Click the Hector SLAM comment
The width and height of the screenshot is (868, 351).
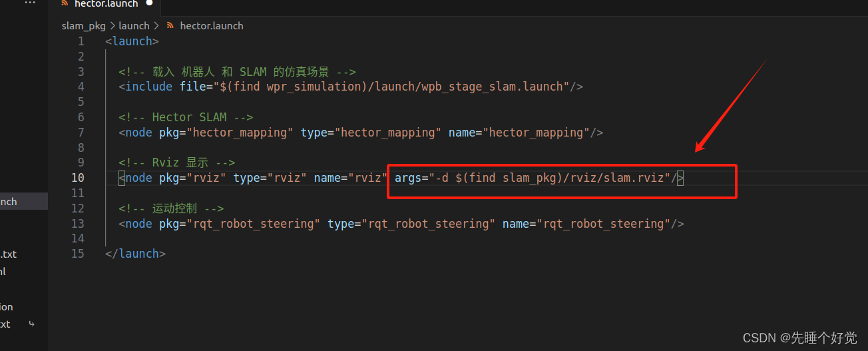[x=186, y=117]
